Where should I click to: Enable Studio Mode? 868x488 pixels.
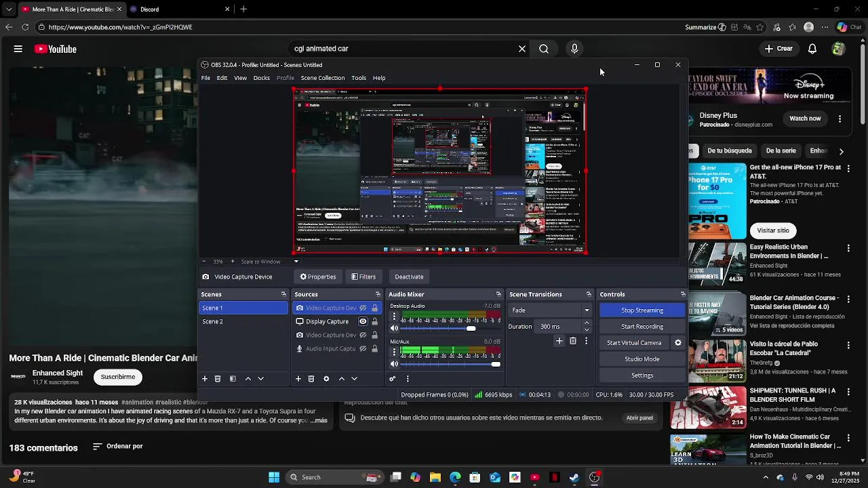tap(642, 359)
